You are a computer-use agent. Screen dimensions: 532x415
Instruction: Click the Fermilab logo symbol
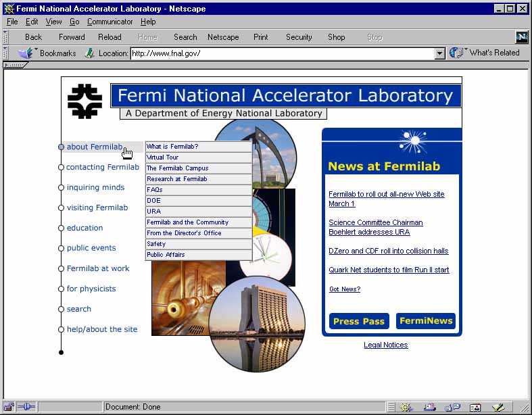[x=84, y=101]
